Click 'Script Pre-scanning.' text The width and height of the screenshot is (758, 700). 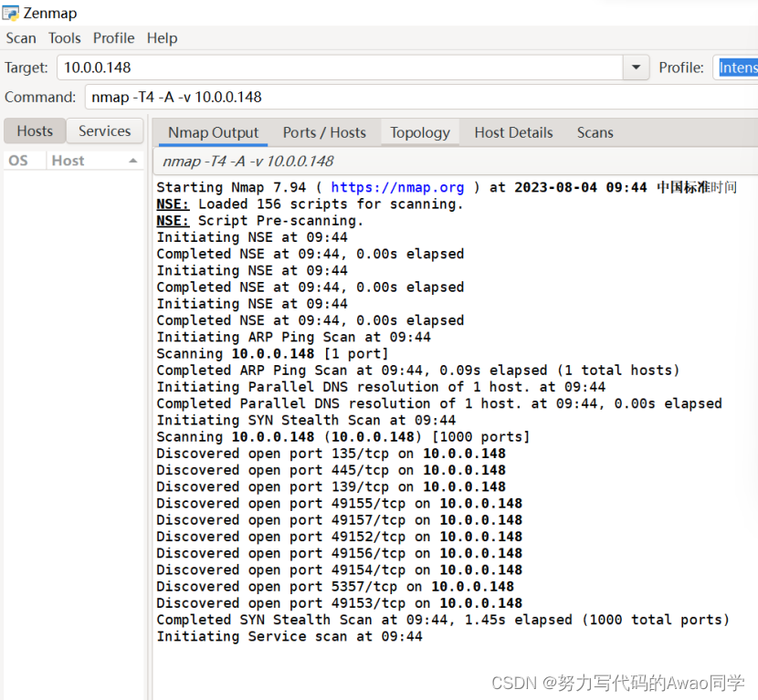coord(280,221)
